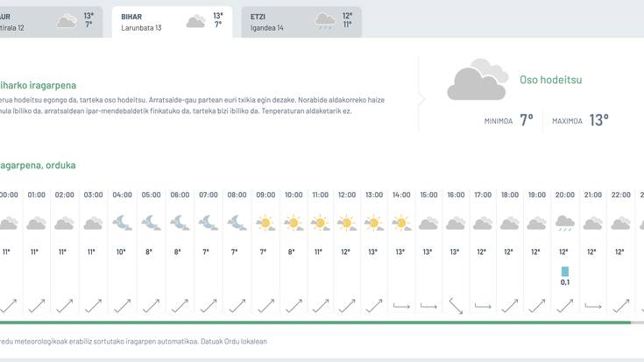Image resolution: width=644 pixels, height=362 pixels.
Task: Click the 06:00 moon and cloud icon
Action: click(180, 224)
